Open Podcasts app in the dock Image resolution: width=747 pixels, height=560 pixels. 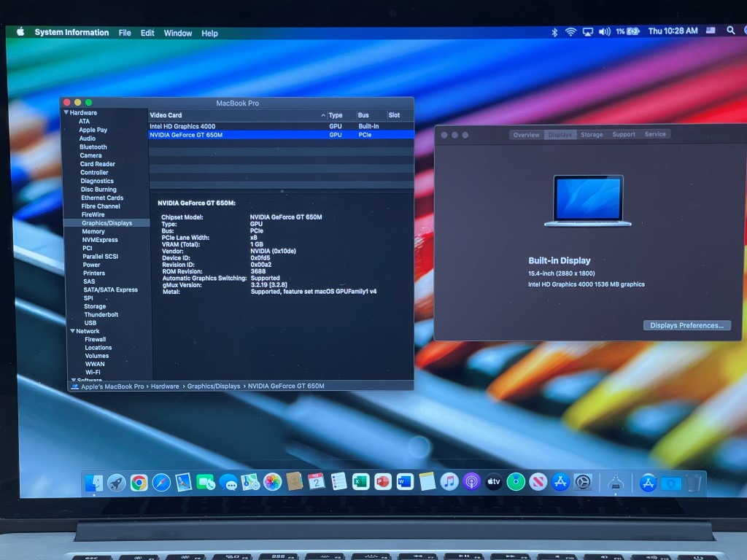[471, 482]
